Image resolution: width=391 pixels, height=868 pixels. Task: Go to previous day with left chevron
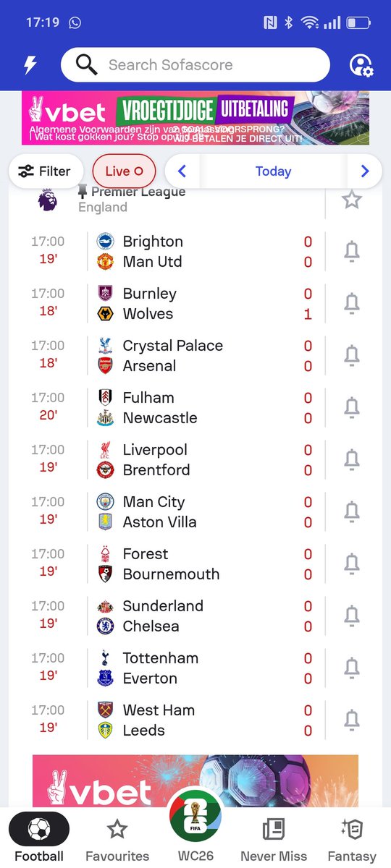tap(182, 171)
